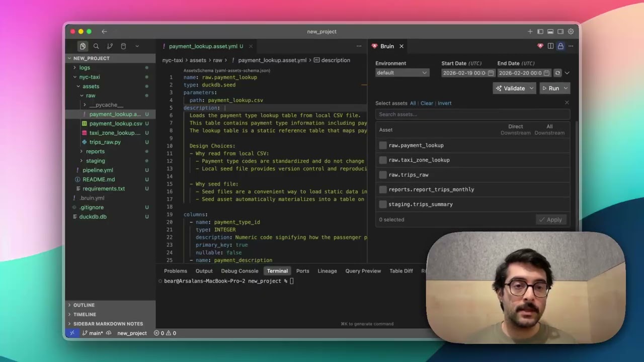Expand the SIDEBAR MARKDOWN NOTES section

108,324
